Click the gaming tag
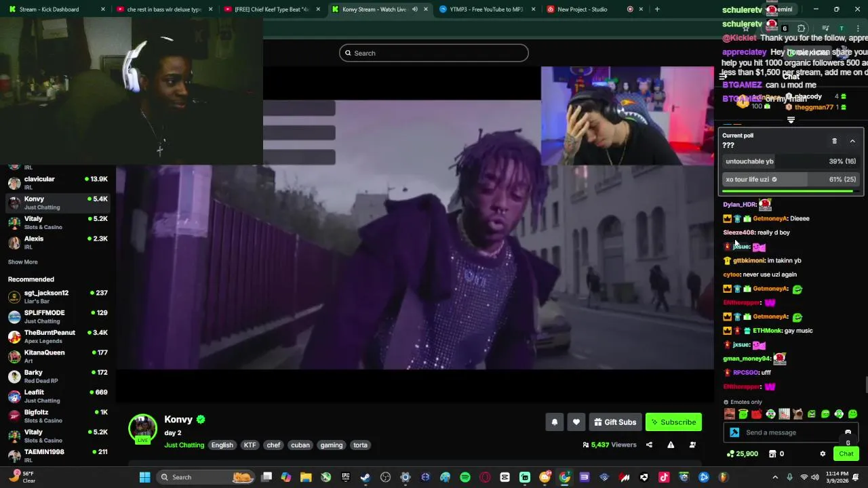Screen dimensions: 868x488 (x=331, y=445)
